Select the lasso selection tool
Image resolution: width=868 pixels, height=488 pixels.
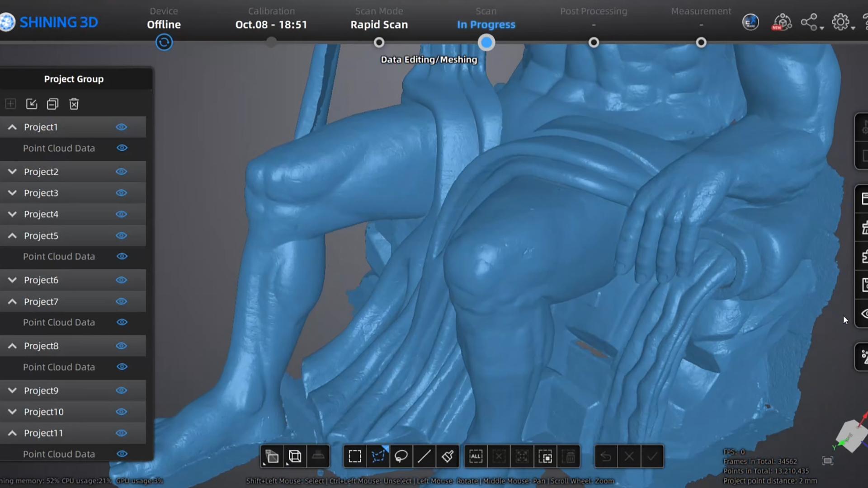401,456
